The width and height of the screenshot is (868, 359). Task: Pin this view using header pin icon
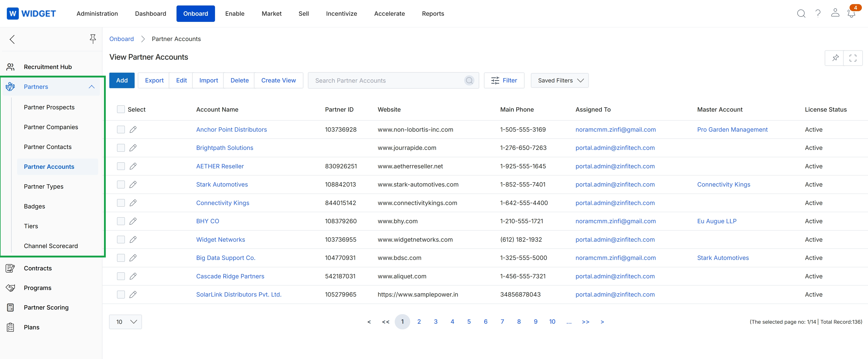pos(835,58)
